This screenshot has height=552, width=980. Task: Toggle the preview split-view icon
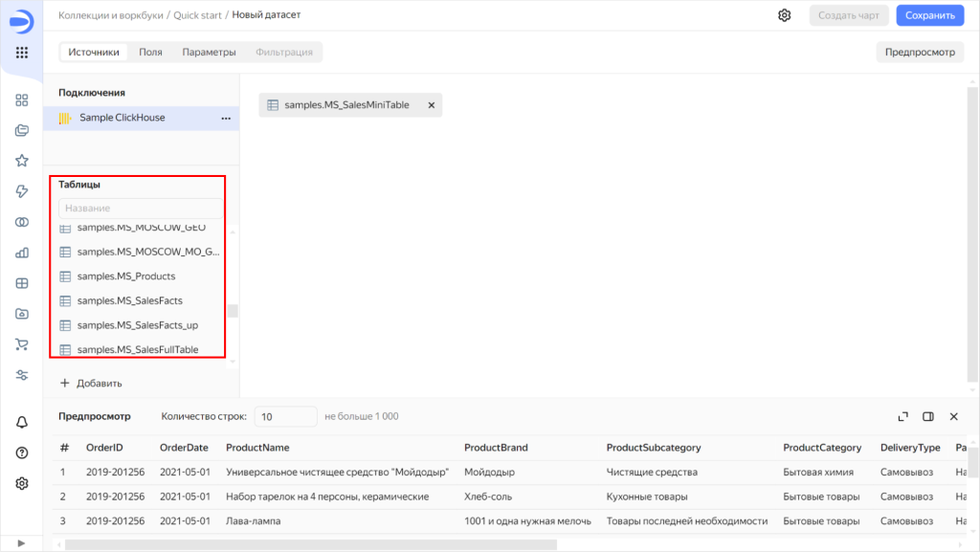coord(929,415)
